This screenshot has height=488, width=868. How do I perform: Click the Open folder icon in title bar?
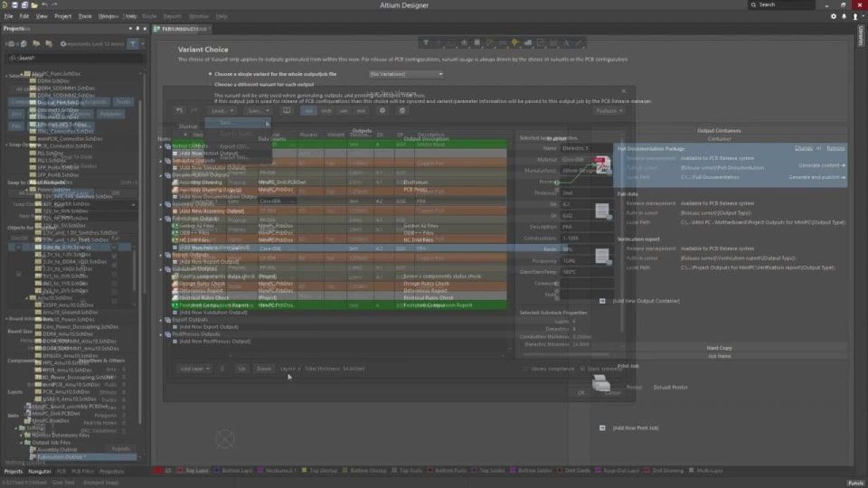(34, 5)
